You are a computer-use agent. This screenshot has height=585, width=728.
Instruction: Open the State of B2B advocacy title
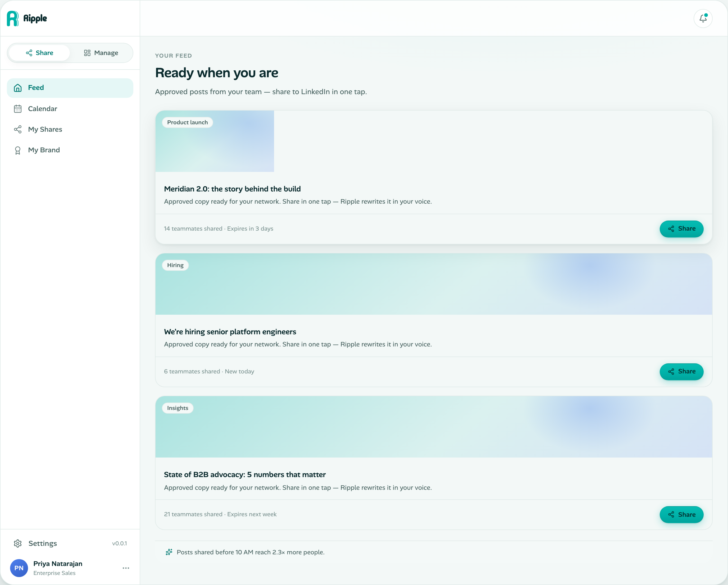[245, 474]
